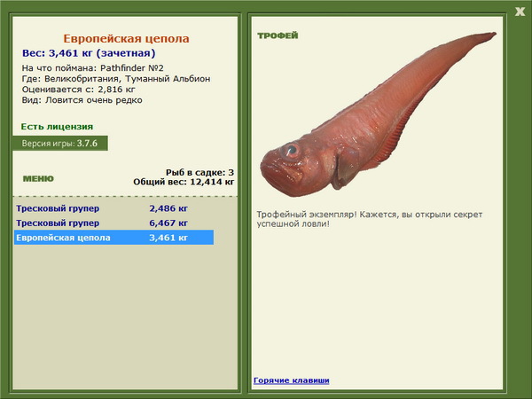Close the fish catch window with X
This screenshot has width=532, height=399.
[520, 12]
